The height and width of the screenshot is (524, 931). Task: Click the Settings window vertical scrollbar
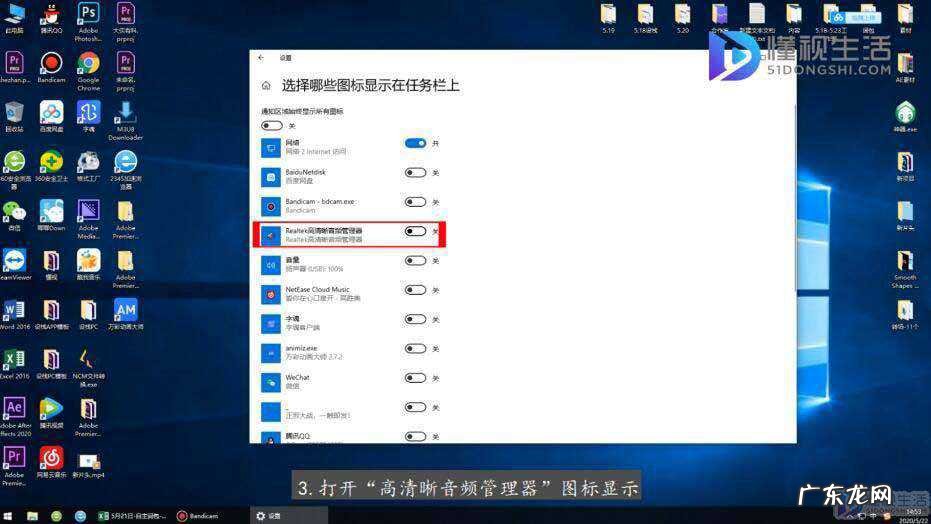point(796,196)
